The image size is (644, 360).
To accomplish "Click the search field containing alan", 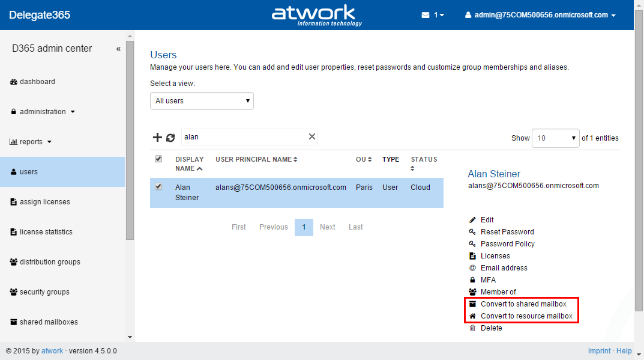I will tap(243, 137).
